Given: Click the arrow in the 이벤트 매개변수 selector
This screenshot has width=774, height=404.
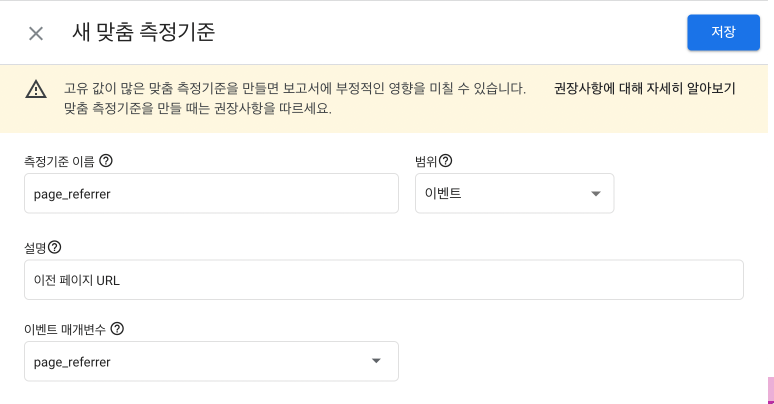Looking at the screenshot, I should point(376,361).
